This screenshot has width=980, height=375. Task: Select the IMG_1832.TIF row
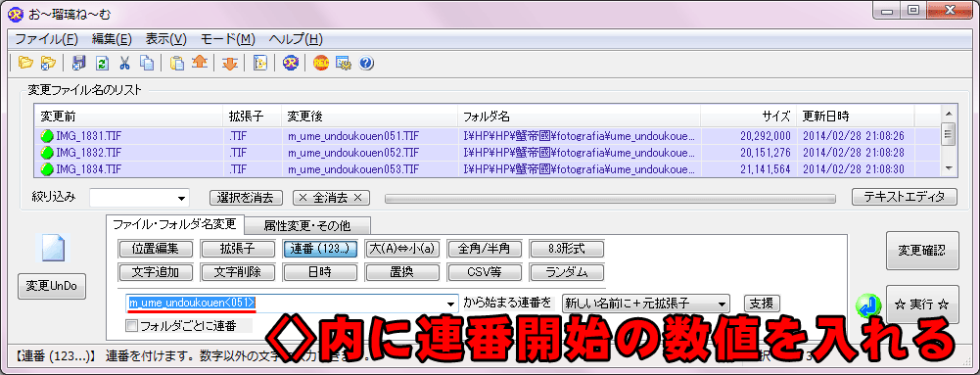[487, 153]
